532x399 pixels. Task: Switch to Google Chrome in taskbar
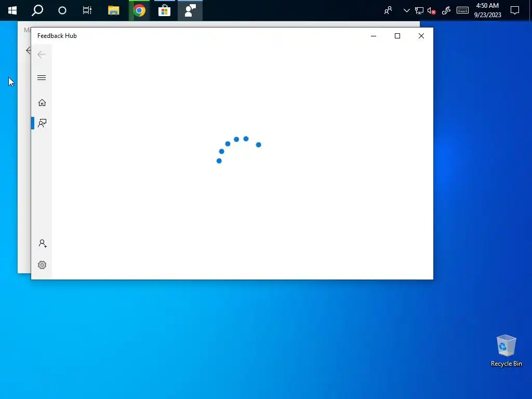[139, 10]
